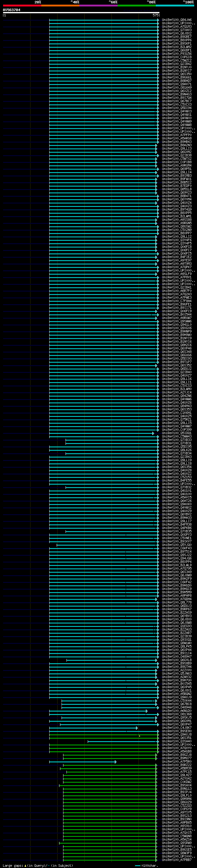Select hit label UniRef100_B9MU77

point(177,758)
